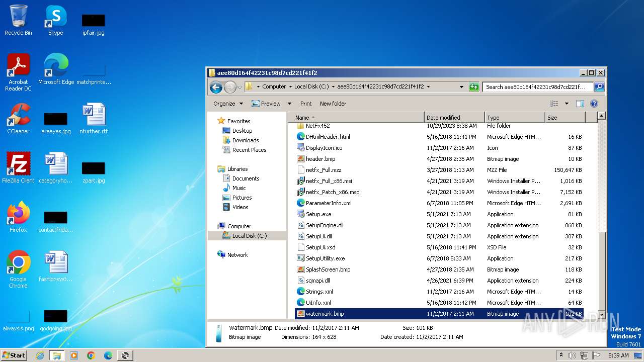Screen dimensions: 644x362
Task: Click the Chrome icon in the taskbar
Action: (x=91, y=355)
